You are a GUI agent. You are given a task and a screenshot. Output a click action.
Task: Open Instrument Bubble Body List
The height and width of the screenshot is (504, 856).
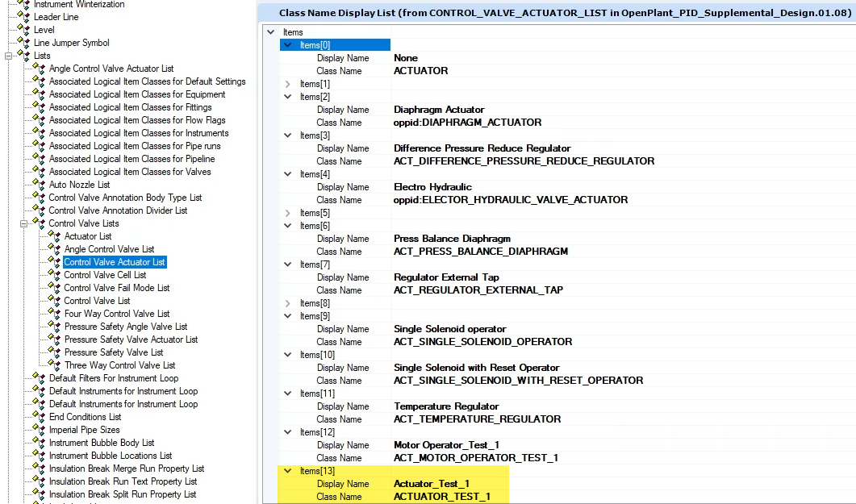102,443
